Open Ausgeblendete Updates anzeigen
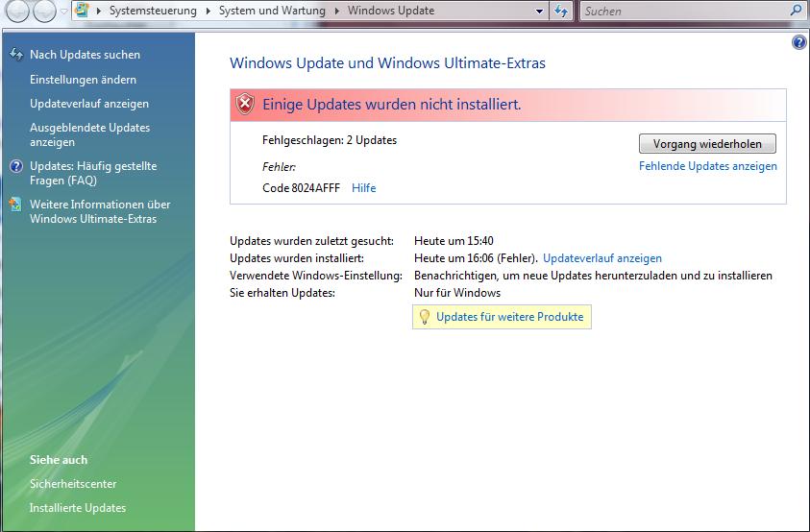Image resolution: width=810 pixels, height=532 pixels. coord(90,134)
